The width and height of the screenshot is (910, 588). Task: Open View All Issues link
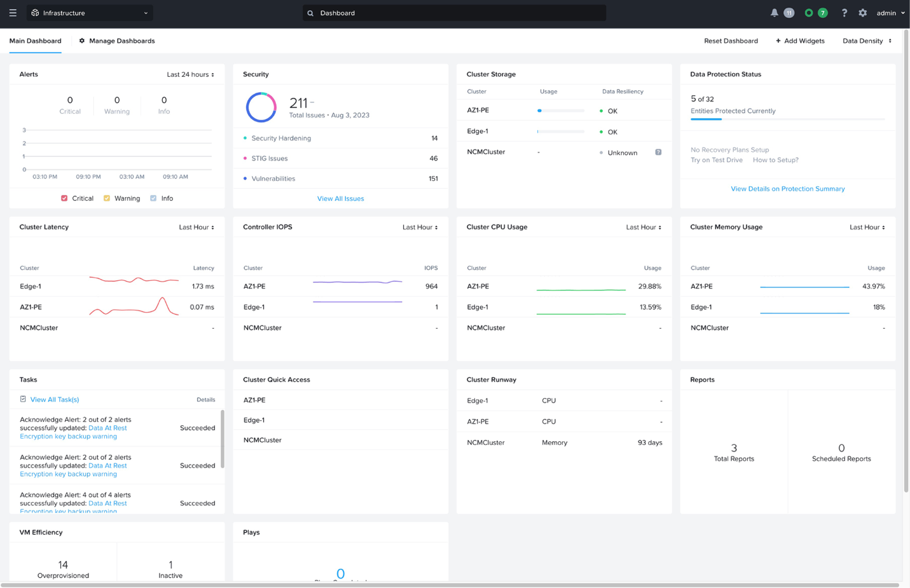(340, 198)
